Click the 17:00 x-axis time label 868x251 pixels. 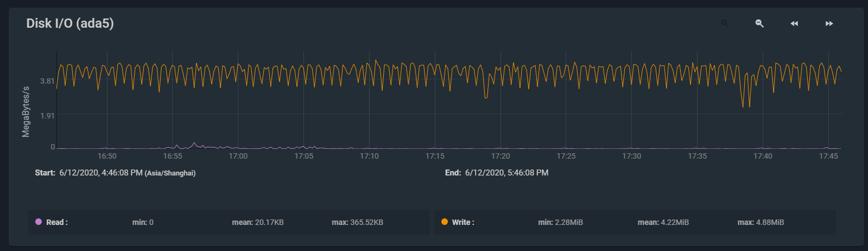(x=238, y=156)
